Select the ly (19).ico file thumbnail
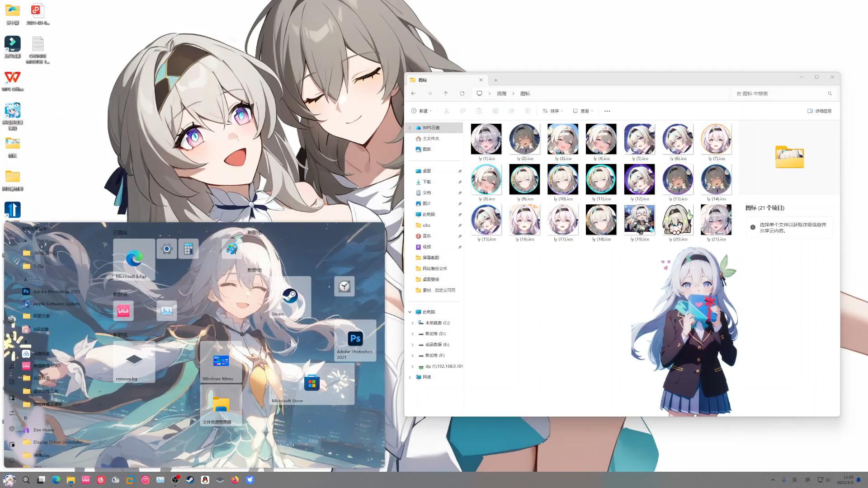Viewport: 868px width, 488px height. point(639,220)
